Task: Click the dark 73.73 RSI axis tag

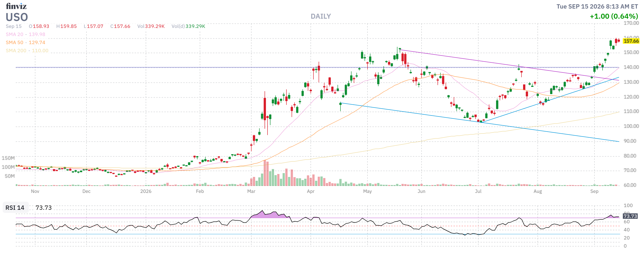Action: (630, 216)
